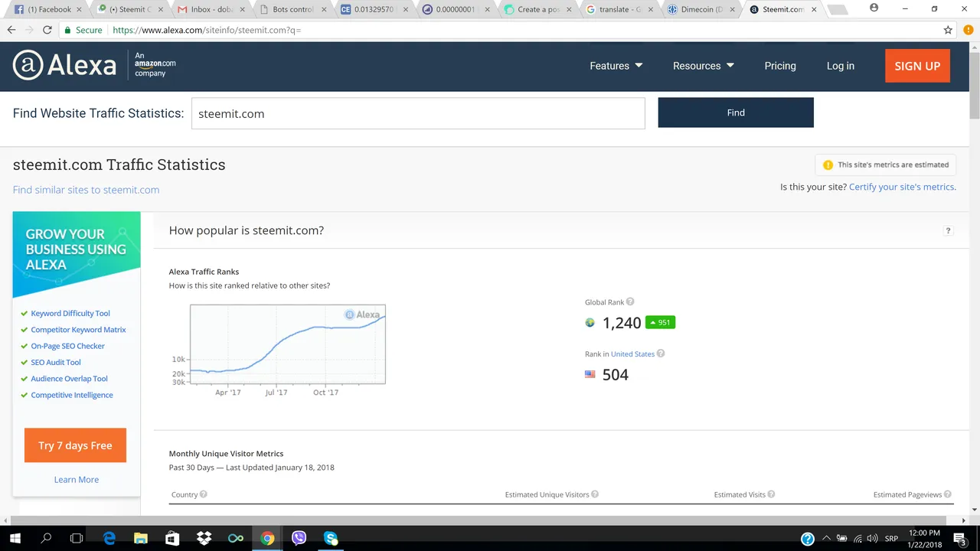980x551 pixels.
Task: Expand the Resources dropdown menu
Action: pos(703,66)
